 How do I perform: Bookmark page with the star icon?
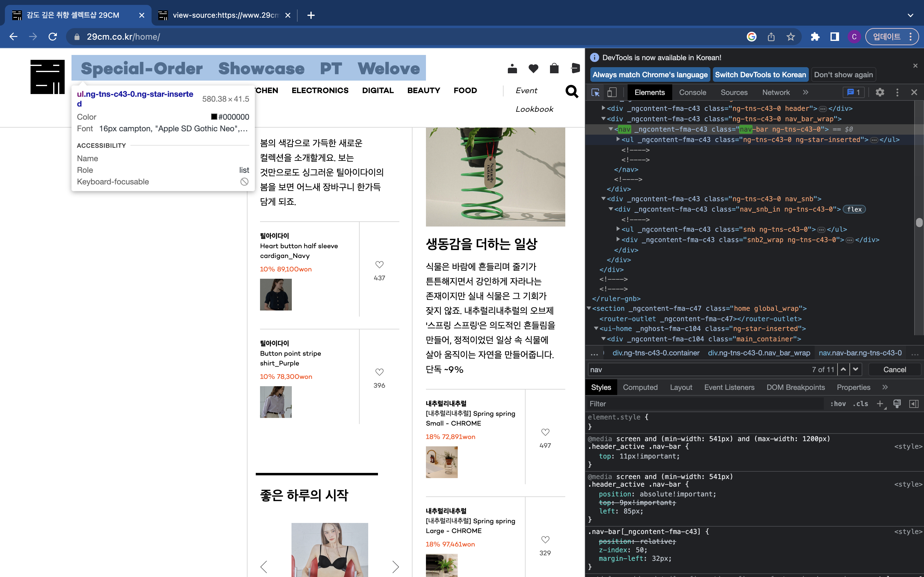[x=790, y=37]
